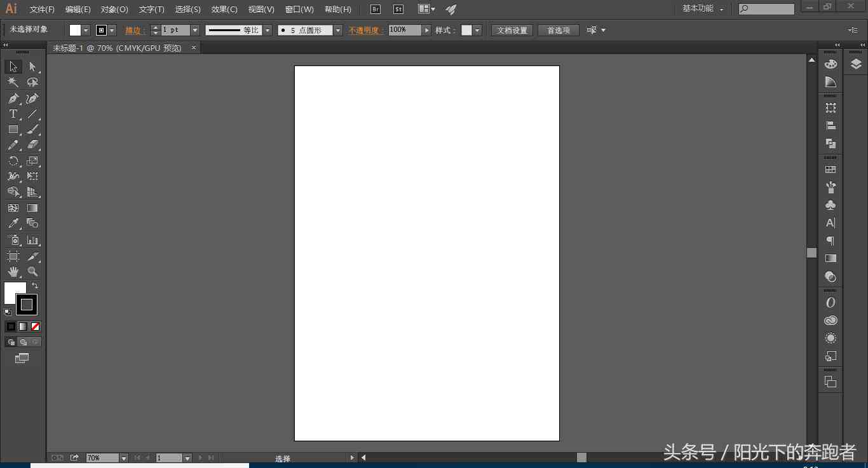Open the Creative Cloud Libraries panel icon
The image size is (868, 468).
[x=831, y=320]
